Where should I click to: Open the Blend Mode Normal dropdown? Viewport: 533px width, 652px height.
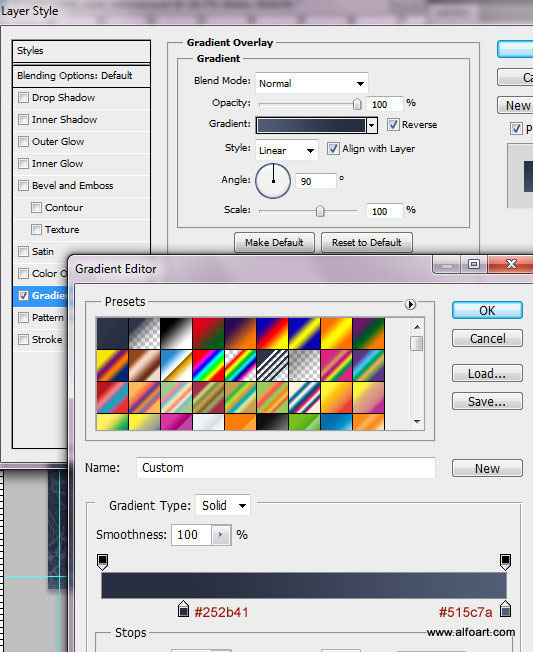[311, 84]
